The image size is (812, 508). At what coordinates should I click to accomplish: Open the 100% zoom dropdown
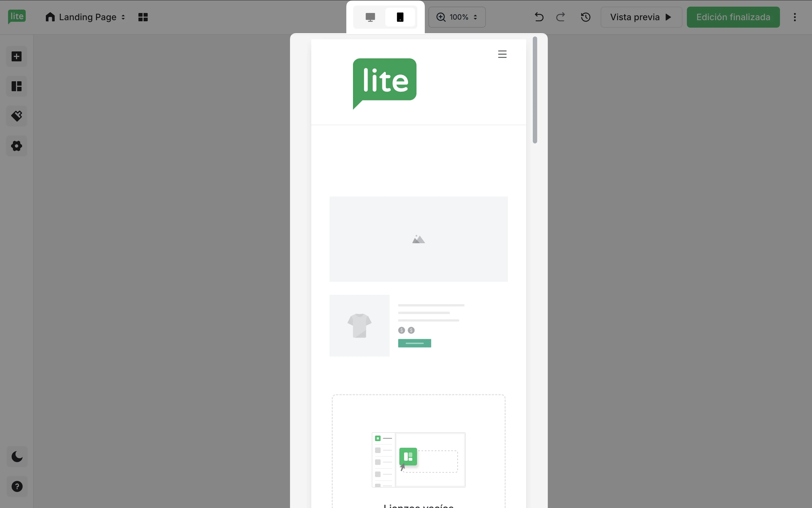457,17
